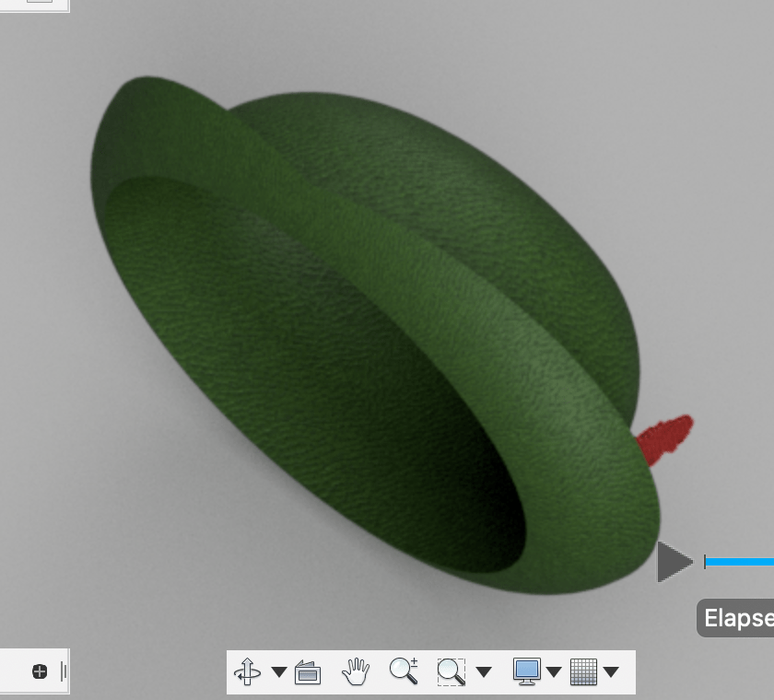Expand the Display Settings dropdown arrow
This screenshot has width=774, height=700.
[554, 672]
